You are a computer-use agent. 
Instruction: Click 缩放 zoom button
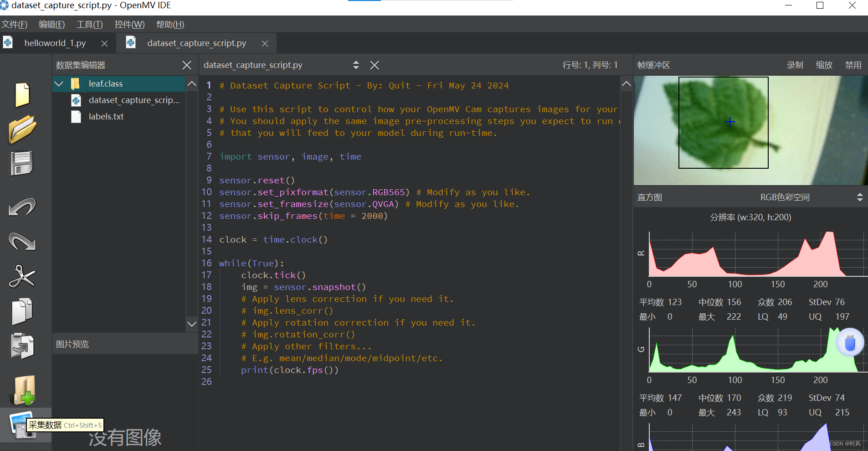point(824,65)
